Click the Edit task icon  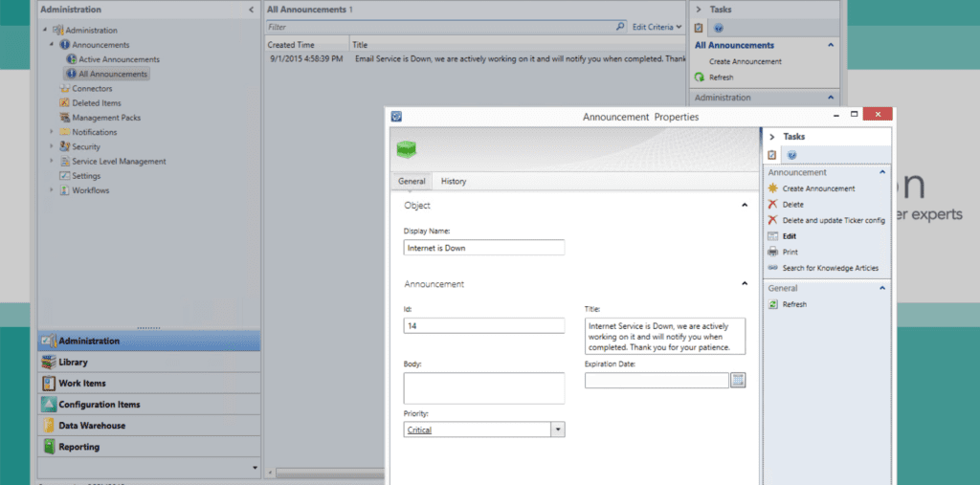(x=773, y=236)
